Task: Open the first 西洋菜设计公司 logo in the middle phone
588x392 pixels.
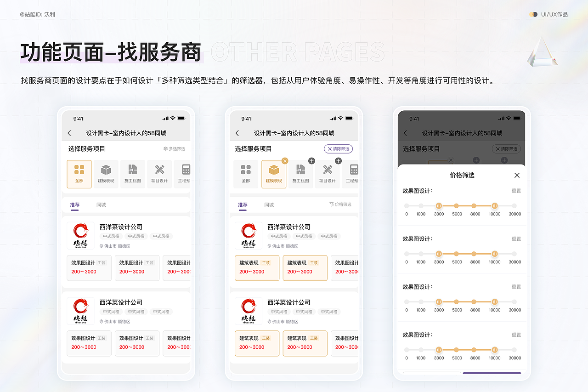Action: click(249, 236)
